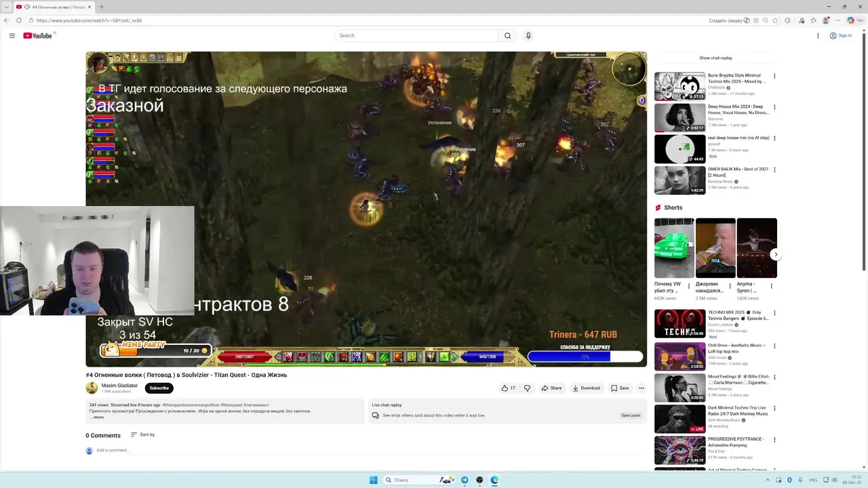Open more actions menu next to Save

[642, 388]
